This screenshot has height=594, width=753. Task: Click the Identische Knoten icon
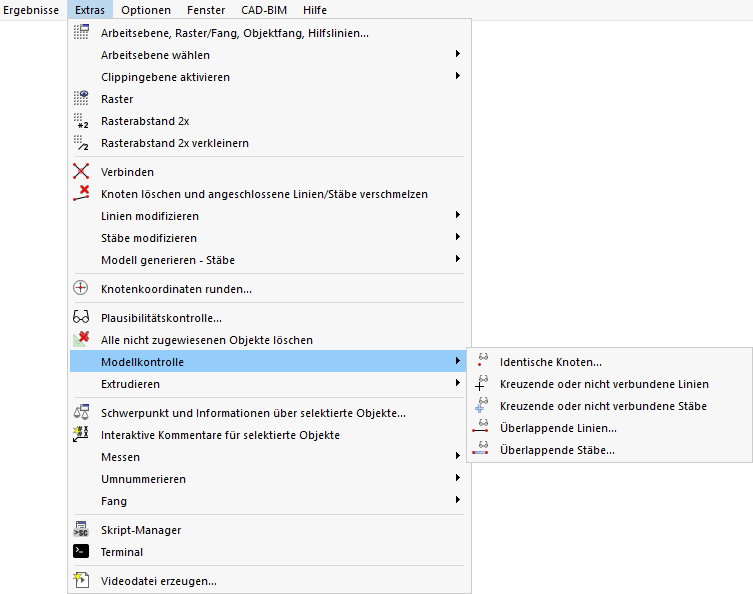(x=482, y=361)
